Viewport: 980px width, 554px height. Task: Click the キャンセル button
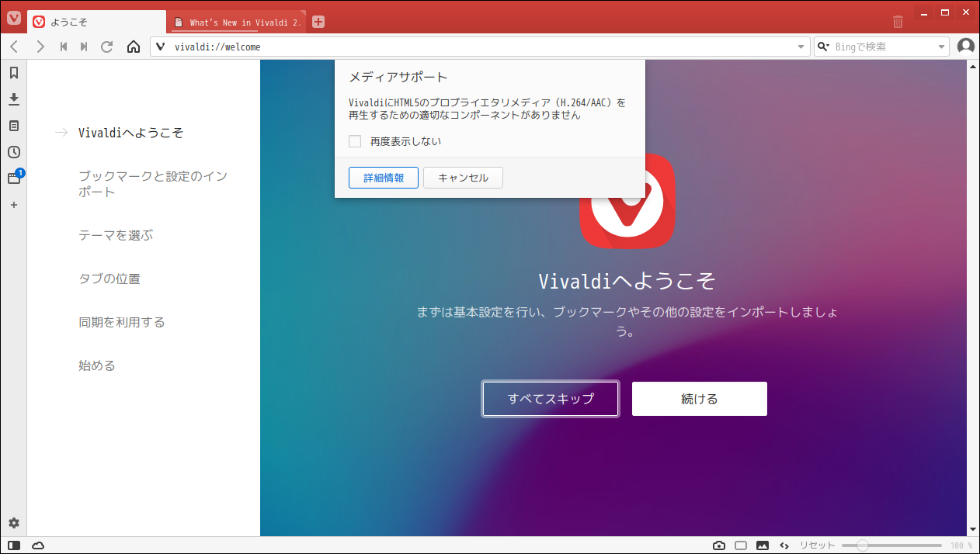tap(463, 178)
